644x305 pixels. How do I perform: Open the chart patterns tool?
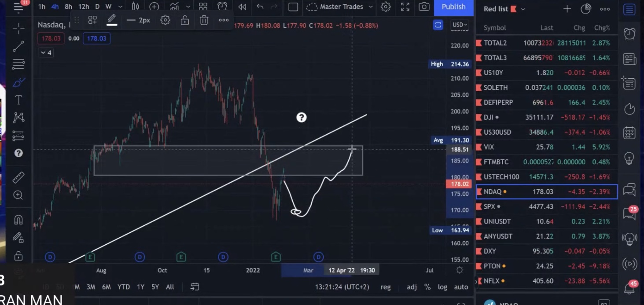pyautogui.click(x=18, y=118)
